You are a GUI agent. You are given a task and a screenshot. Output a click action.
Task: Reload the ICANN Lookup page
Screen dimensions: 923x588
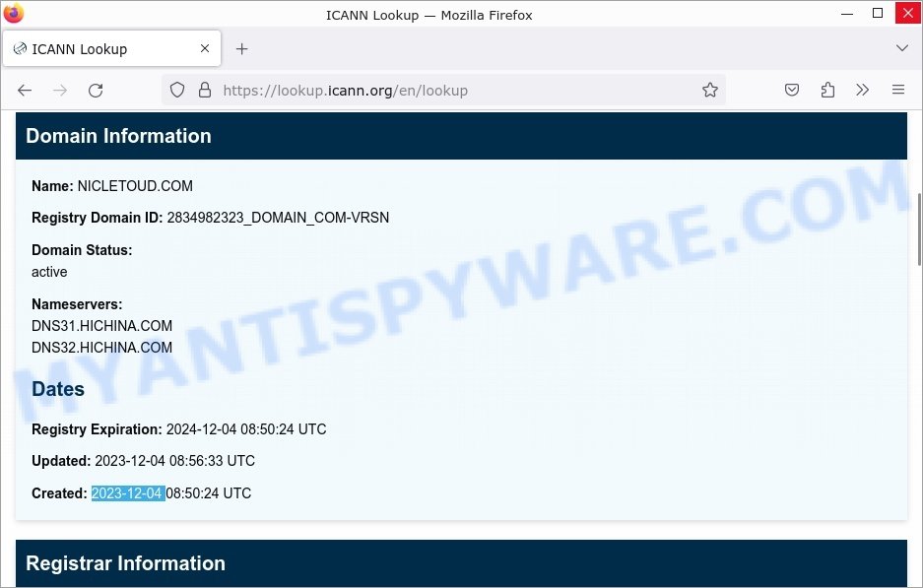click(x=96, y=90)
